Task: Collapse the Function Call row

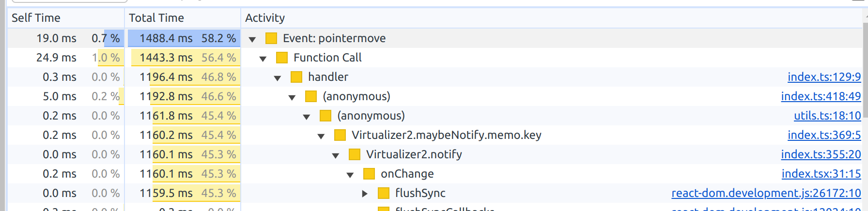Action: coord(263,59)
